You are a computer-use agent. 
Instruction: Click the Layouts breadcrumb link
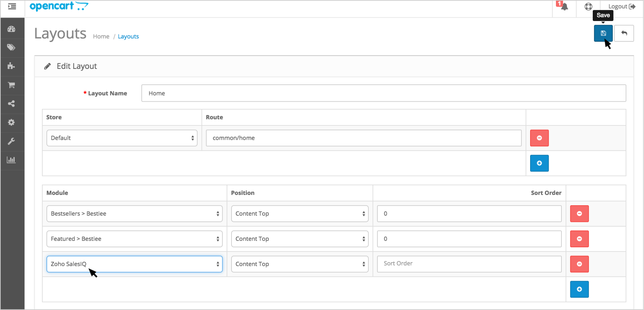click(x=128, y=37)
